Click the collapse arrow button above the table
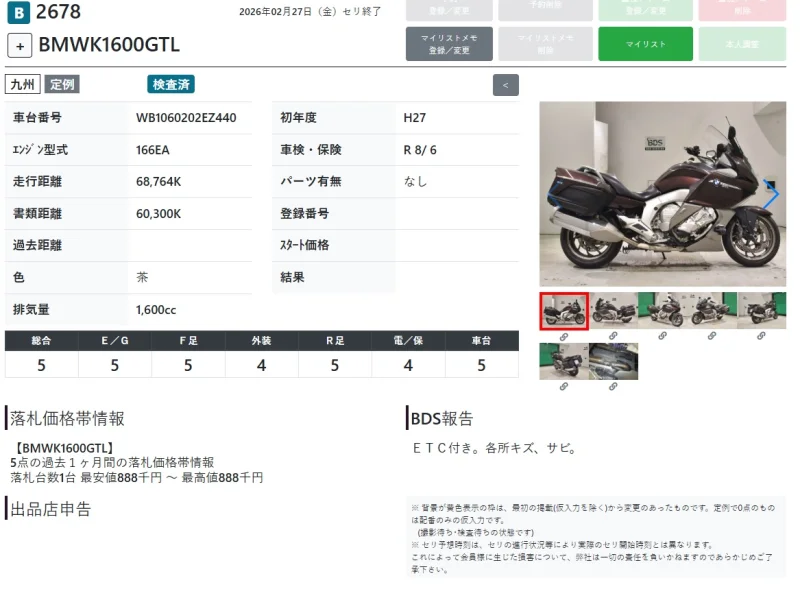Viewport: 800px width, 600px height. [x=506, y=85]
